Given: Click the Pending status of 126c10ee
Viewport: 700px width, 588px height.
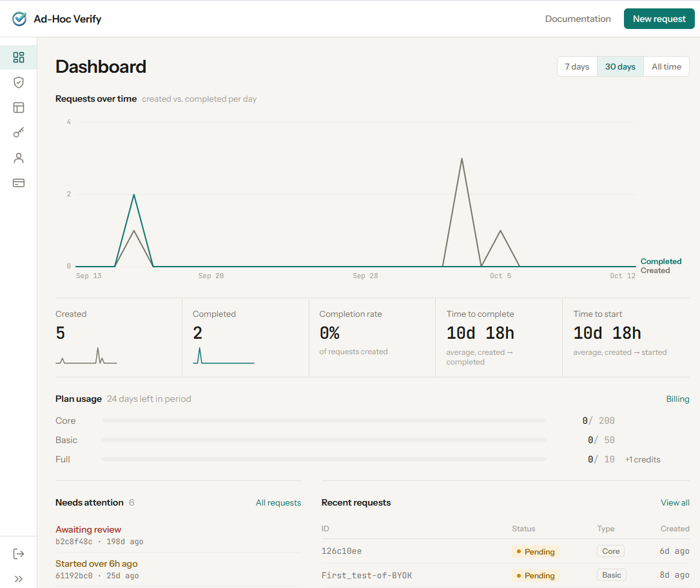Looking at the screenshot, I should click(535, 551).
